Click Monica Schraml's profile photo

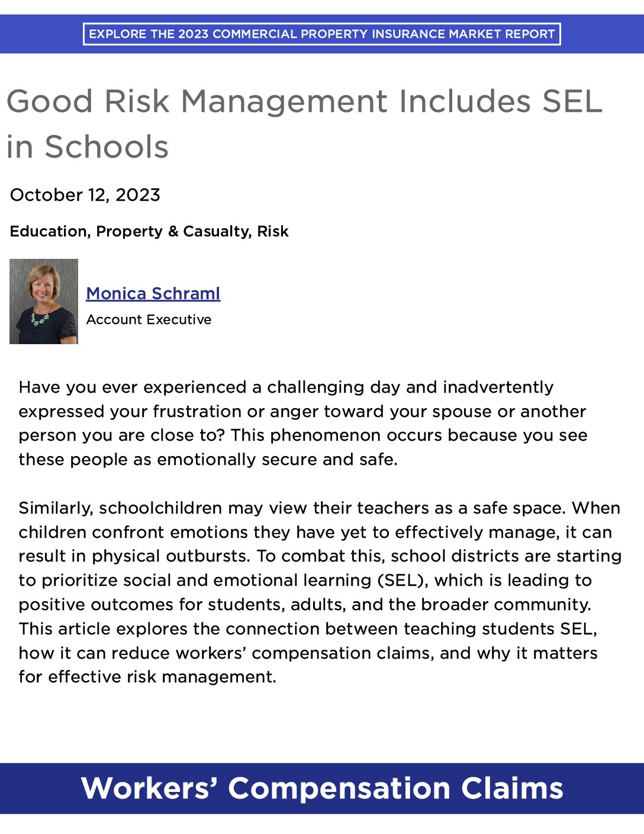tap(44, 302)
